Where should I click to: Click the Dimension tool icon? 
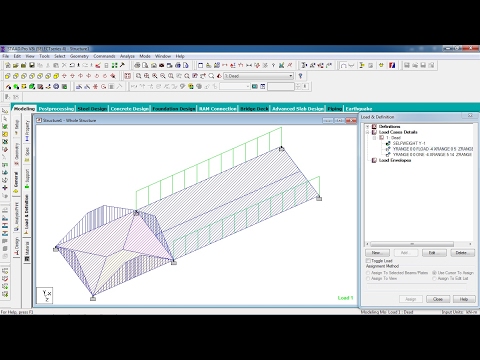pos(249,65)
